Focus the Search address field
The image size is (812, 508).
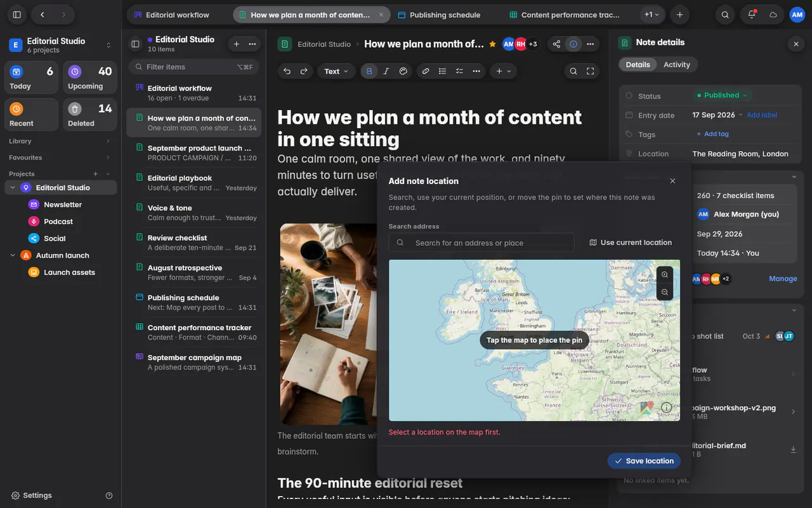click(x=481, y=243)
